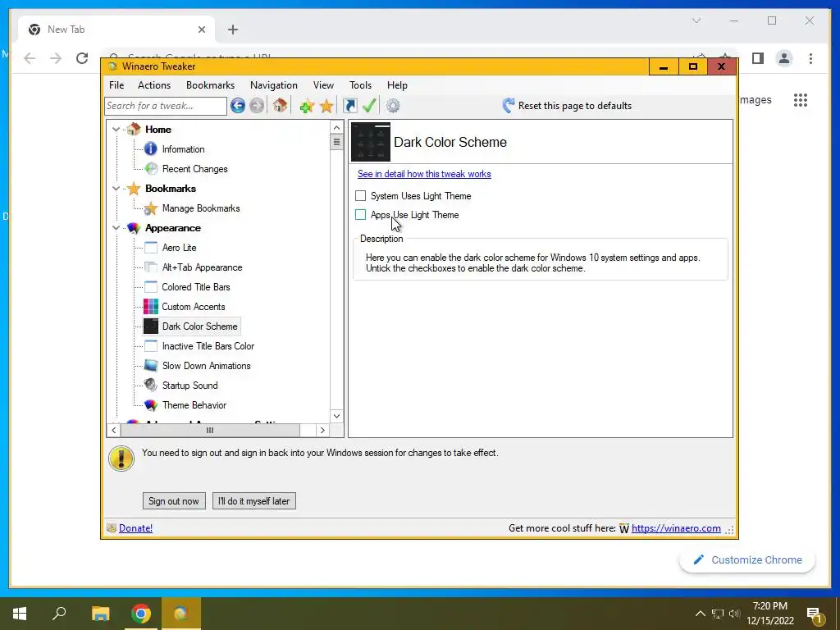
Task: Click tree horizontal scrollbar right arrow
Action: coord(322,430)
